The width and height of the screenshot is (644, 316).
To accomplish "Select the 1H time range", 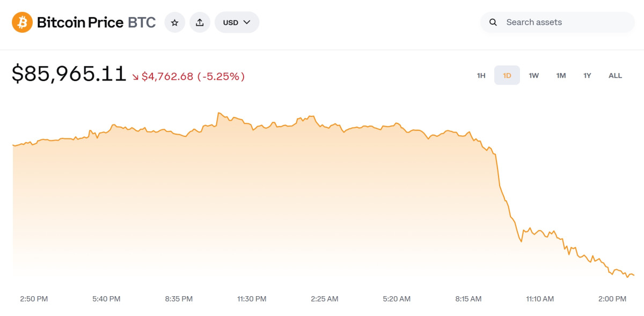I will pyautogui.click(x=481, y=76).
